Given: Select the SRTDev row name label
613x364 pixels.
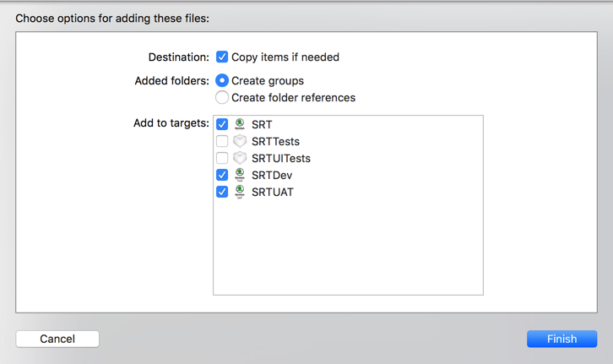Looking at the screenshot, I should click(272, 175).
